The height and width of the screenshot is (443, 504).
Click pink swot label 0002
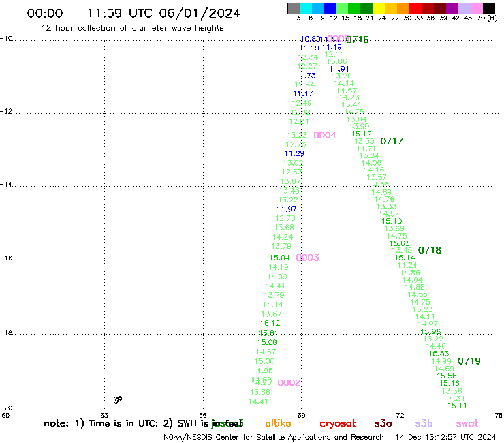point(289,382)
